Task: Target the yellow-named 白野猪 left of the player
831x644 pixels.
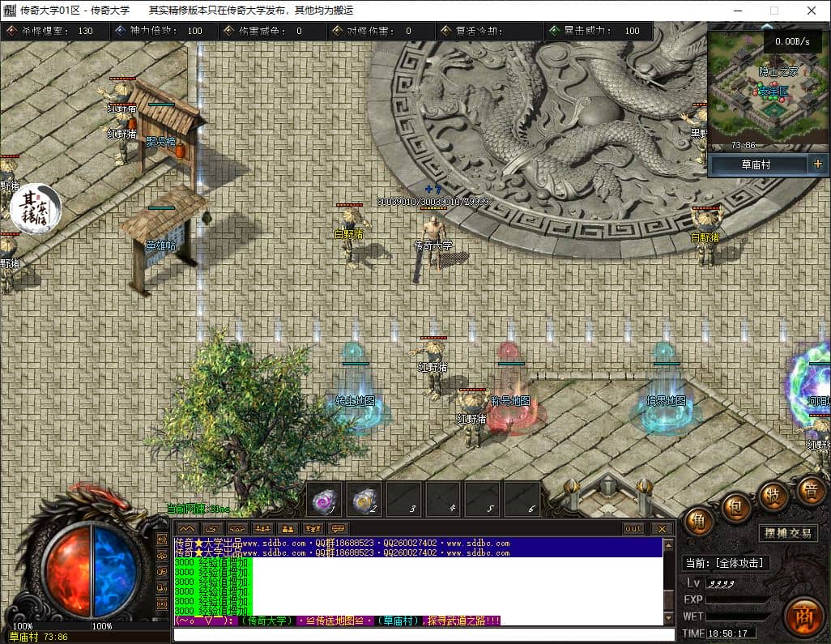Action: pos(350,237)
